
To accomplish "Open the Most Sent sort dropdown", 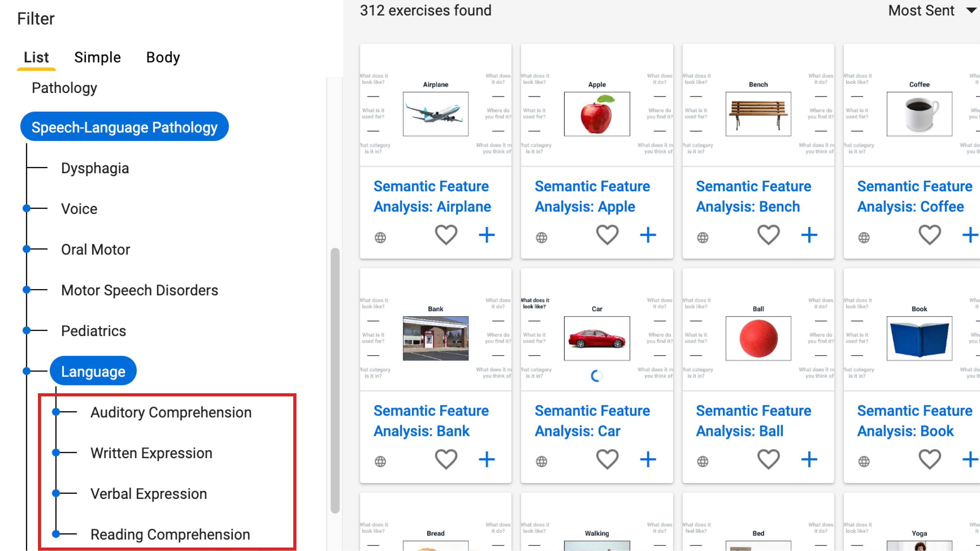I will pos(932,11).
